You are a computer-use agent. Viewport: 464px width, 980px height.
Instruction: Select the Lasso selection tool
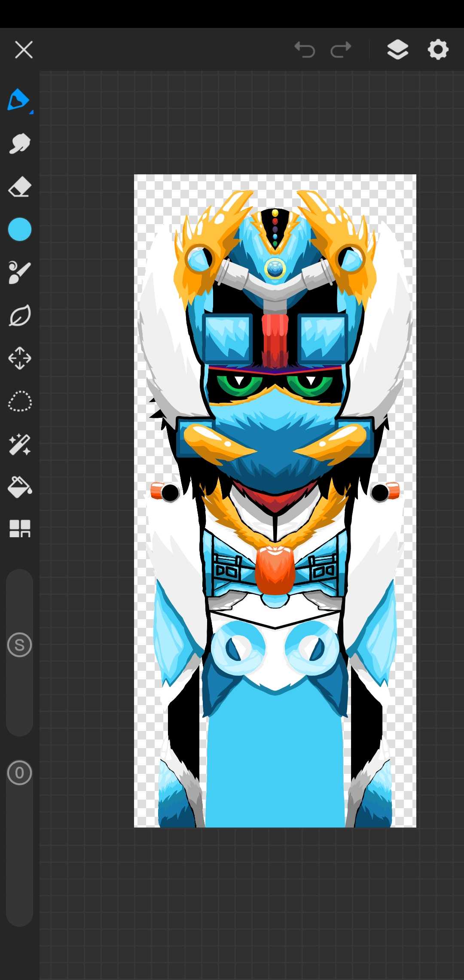20,402
